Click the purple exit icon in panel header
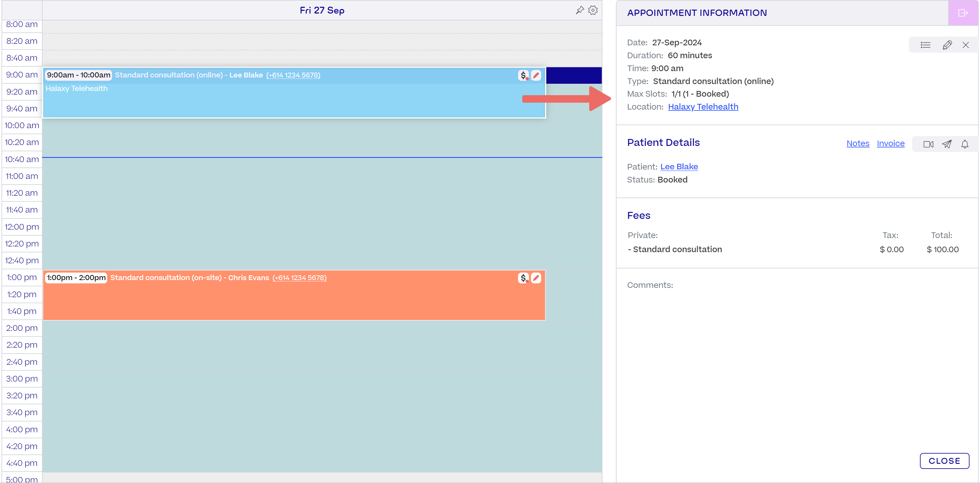 [963, 13]
